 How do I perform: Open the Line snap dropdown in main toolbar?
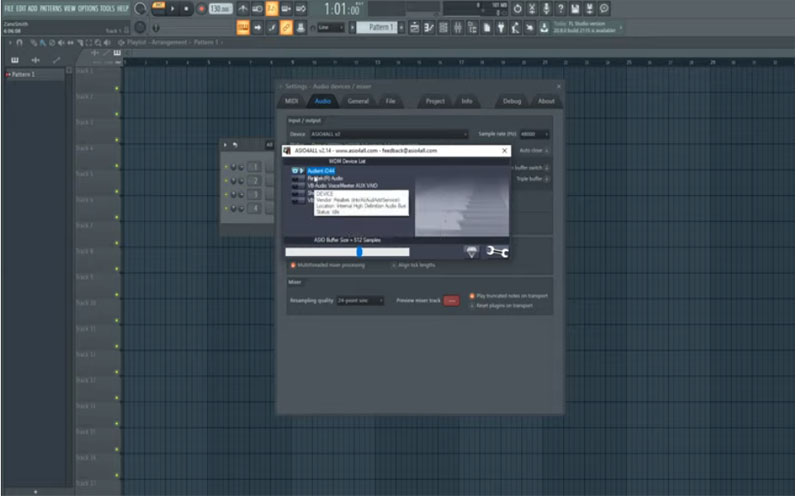(x=331, y=28)
